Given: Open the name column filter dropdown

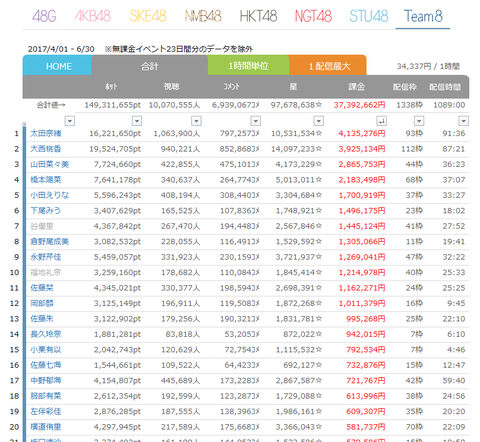Looking at the screenshot, I should [x=70, y=121].
